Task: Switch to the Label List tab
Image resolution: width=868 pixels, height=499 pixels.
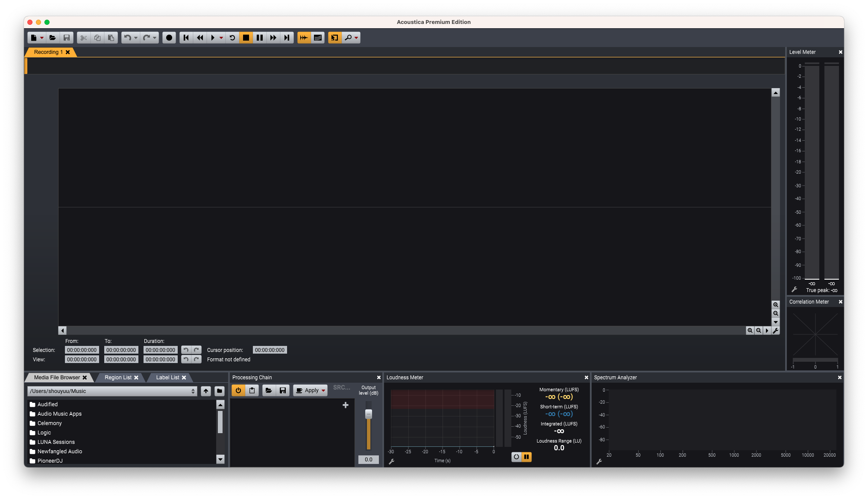Action: tap(167, 378)
